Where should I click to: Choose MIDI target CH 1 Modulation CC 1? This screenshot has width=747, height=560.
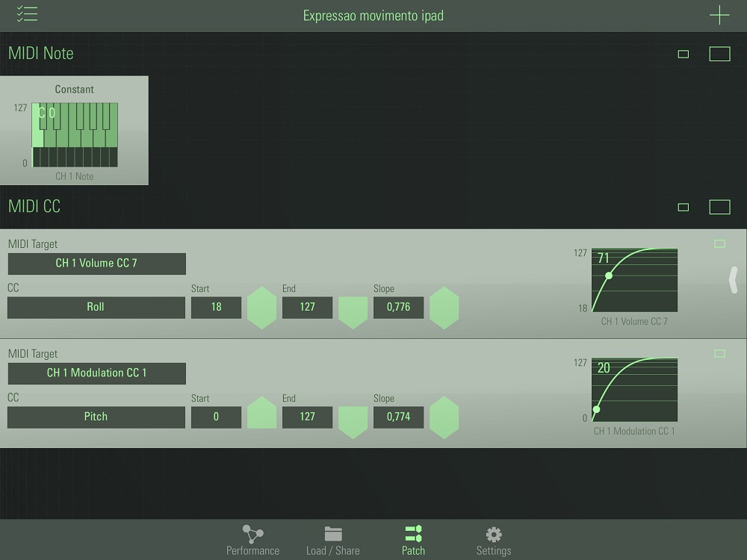(96, 373)
